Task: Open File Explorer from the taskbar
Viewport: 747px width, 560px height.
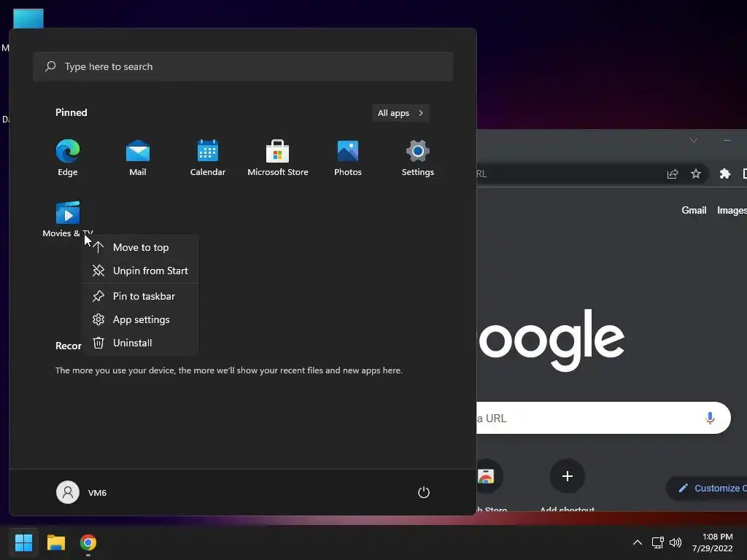Action: click(55, 542)
